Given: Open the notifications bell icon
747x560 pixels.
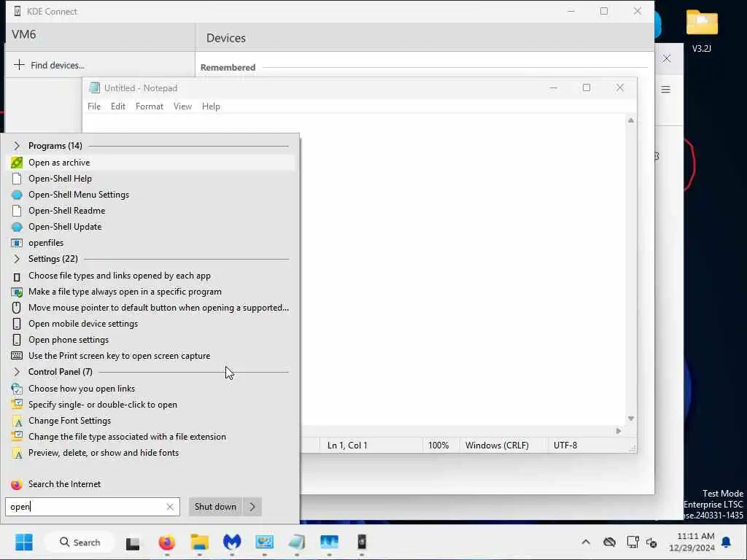Looking at the screenshot, I should click(x=727, y=542).
